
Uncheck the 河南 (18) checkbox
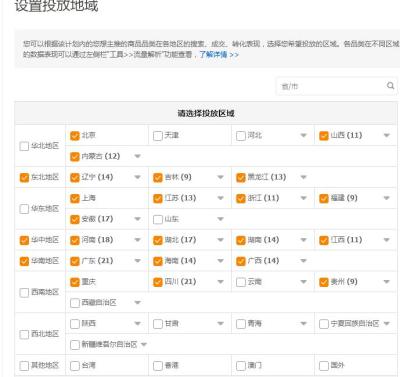[75, 240]
